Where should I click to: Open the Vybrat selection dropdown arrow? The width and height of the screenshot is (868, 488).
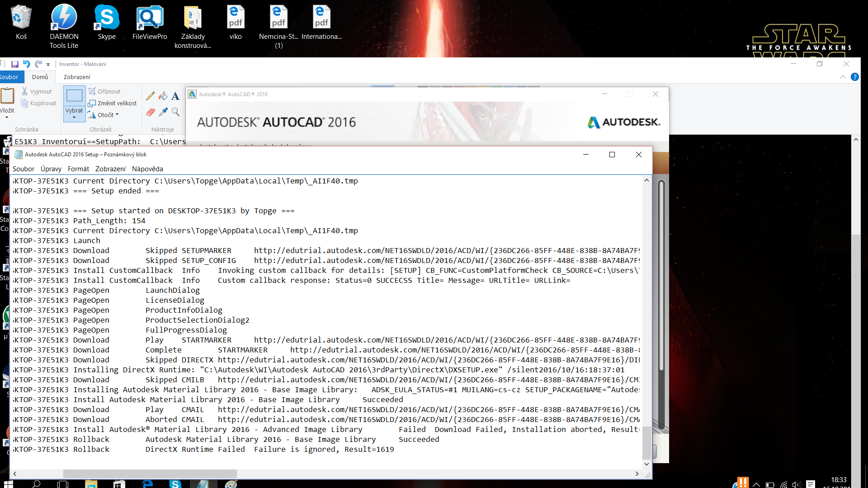(74, 117)
